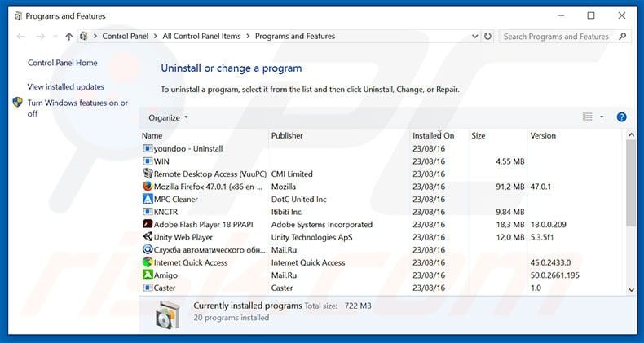The image size is (644, 343).
Task: Click the Caster program icon
Action: click(x=148, y=288)
